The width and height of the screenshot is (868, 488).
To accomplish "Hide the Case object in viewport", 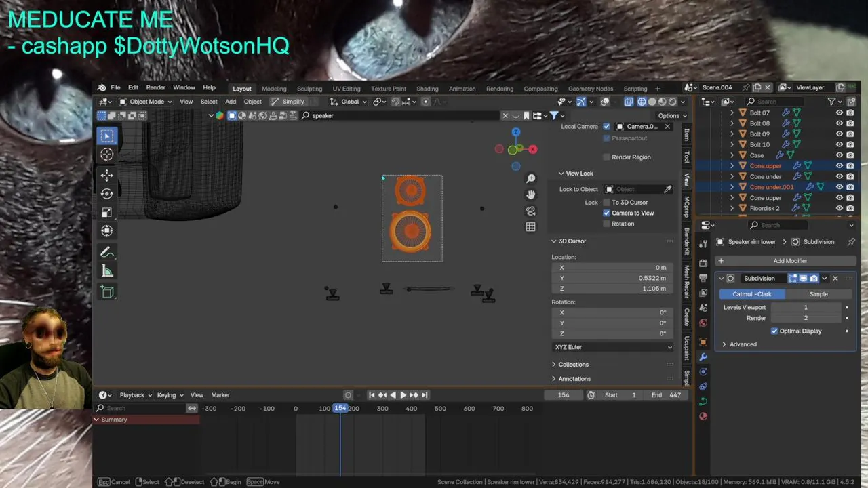I will 839,155.
